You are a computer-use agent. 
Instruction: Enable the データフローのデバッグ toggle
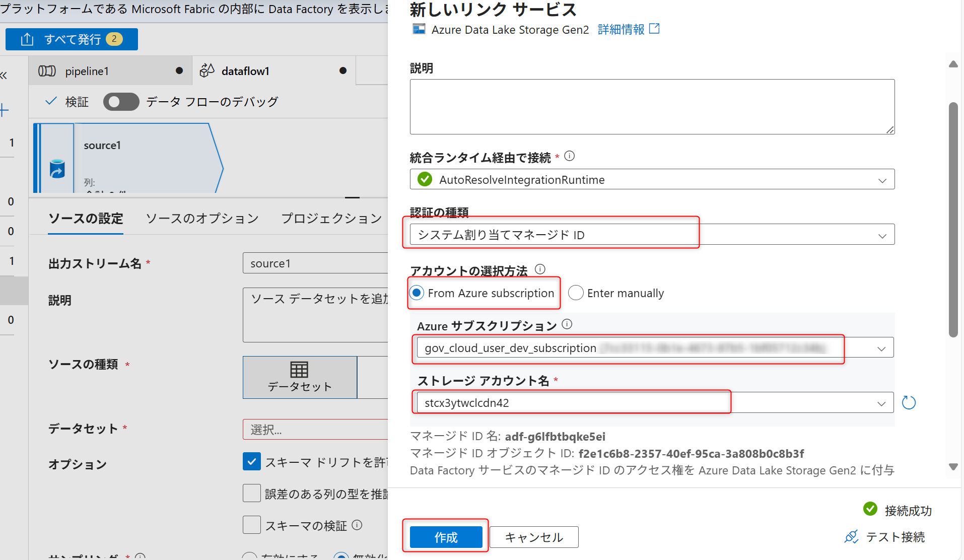pos(121,101)
